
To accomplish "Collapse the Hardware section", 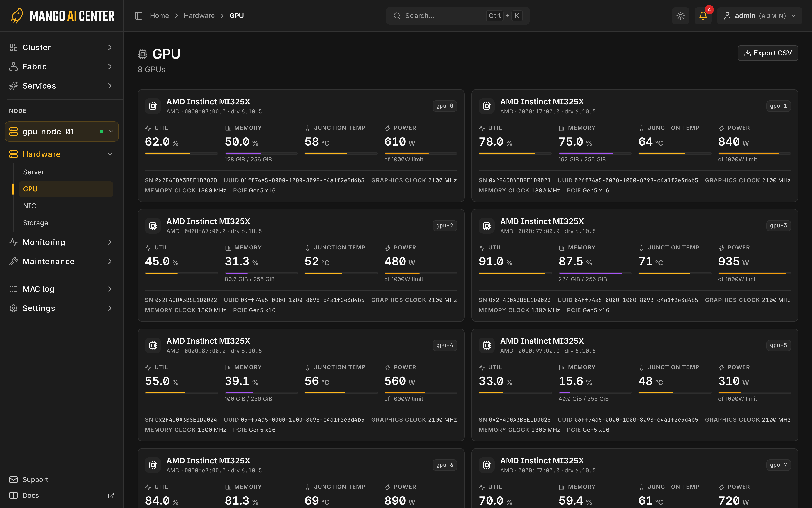I will point(62,154).
